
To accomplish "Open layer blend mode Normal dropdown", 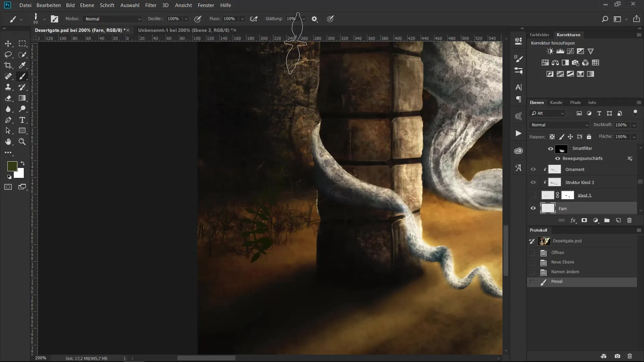I will (x=559, y=125).
